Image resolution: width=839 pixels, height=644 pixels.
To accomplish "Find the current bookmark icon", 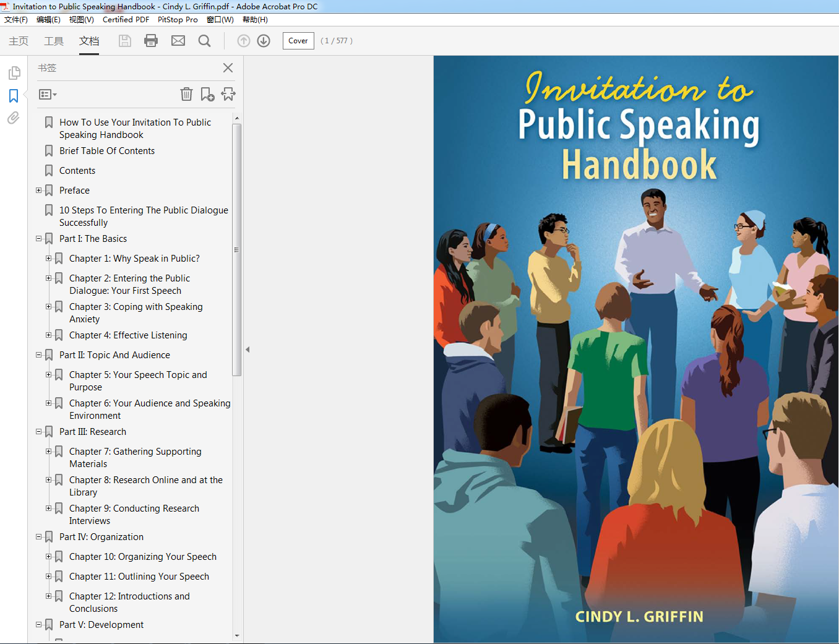I will [228, 94].
